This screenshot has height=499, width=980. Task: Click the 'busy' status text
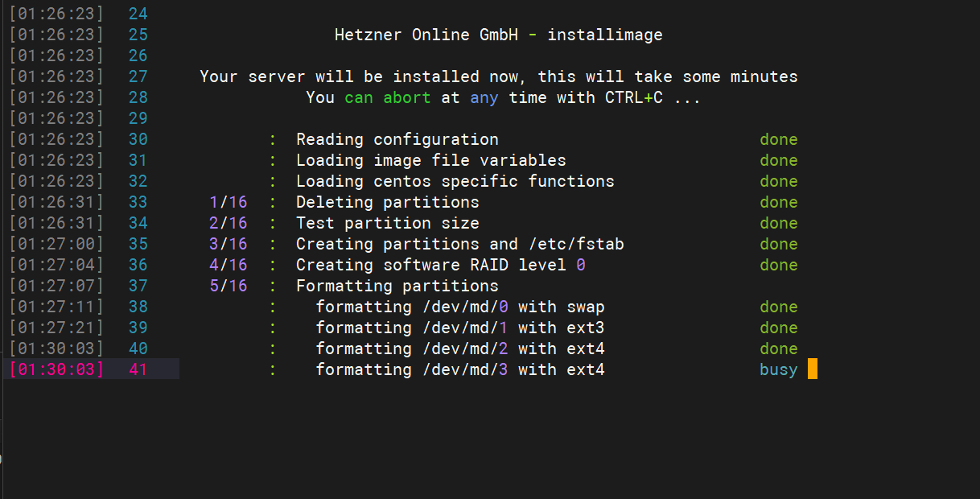(x=779, y=369)
